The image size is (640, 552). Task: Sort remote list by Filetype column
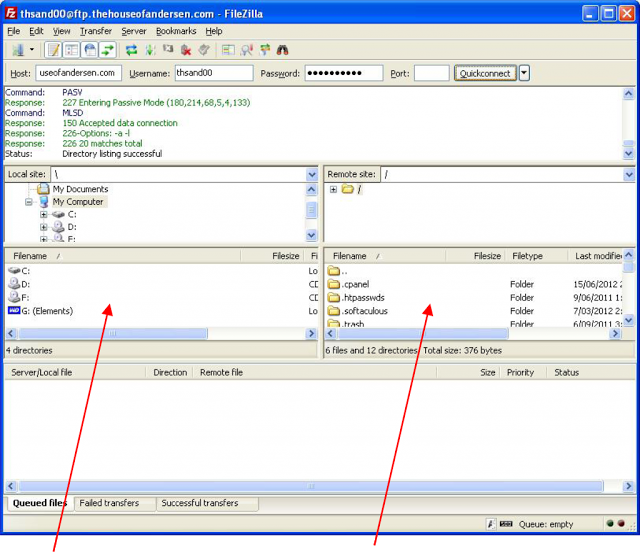click(536, 256)
